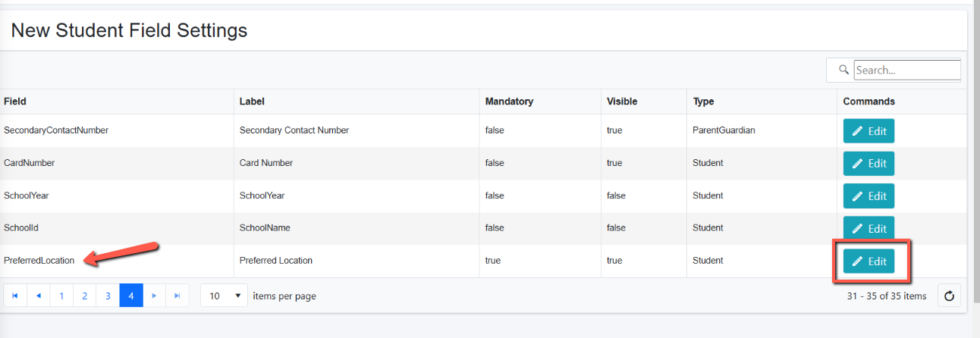Sort by the Mandatory column header
Viewport: 980px width, 338px height.
point(509,102)
